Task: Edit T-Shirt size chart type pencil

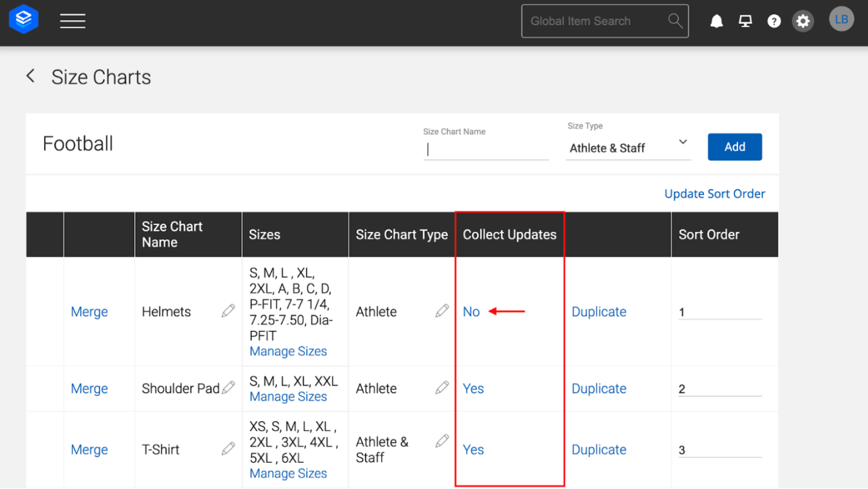Action: pos(442,441)
